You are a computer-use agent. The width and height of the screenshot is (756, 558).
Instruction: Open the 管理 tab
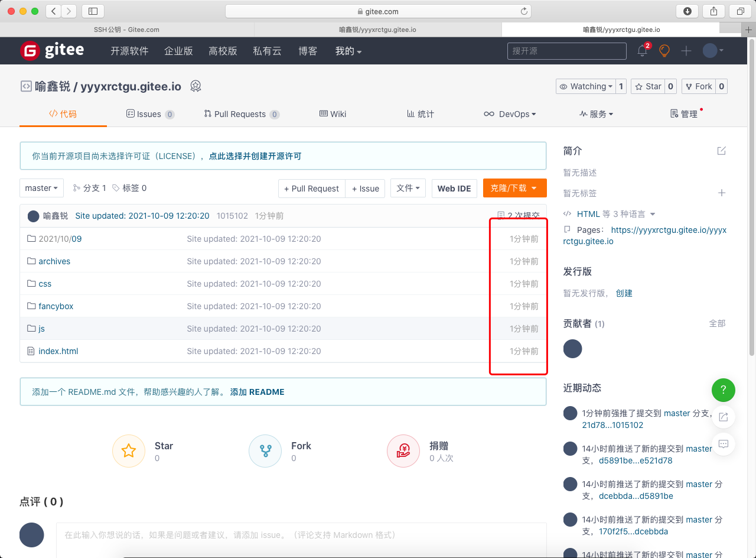tap(685, 114)
